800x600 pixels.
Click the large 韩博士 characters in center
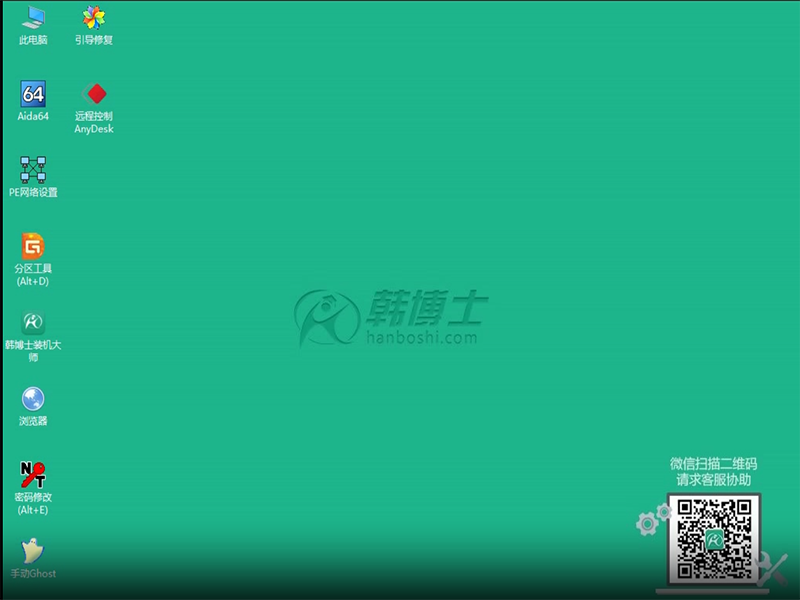click(x=425, y=308)
